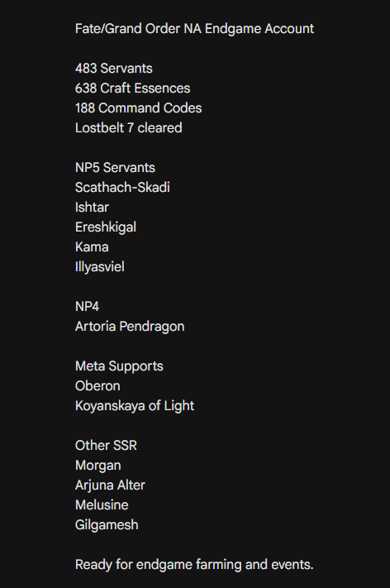Click the NP4 heading
Screen dimensions: 390x588
87,307
